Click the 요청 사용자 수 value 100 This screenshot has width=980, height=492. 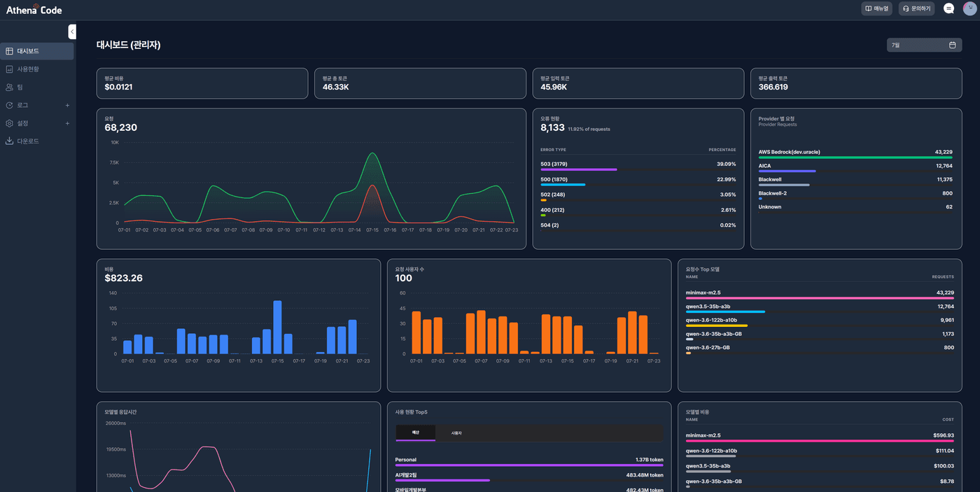[404, 278]
